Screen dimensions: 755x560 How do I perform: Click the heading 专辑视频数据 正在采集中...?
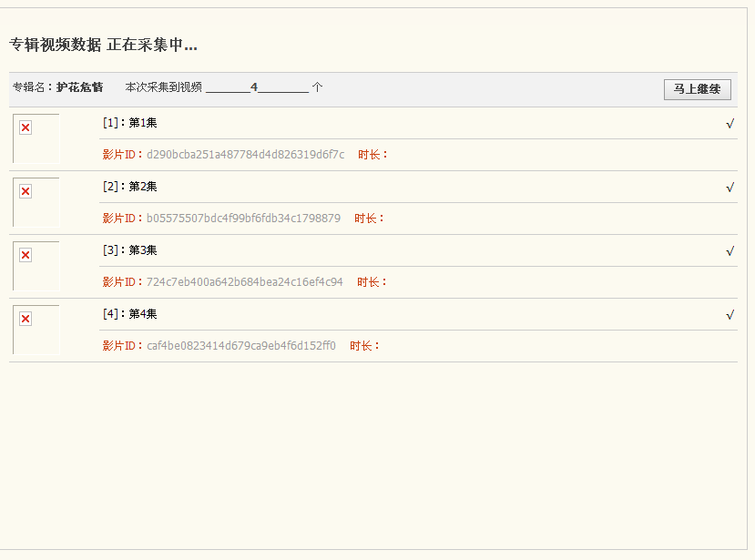103,45
